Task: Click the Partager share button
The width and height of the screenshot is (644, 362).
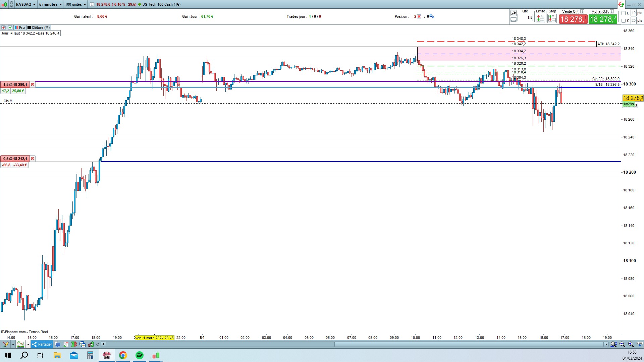Action: click(42, 344)
